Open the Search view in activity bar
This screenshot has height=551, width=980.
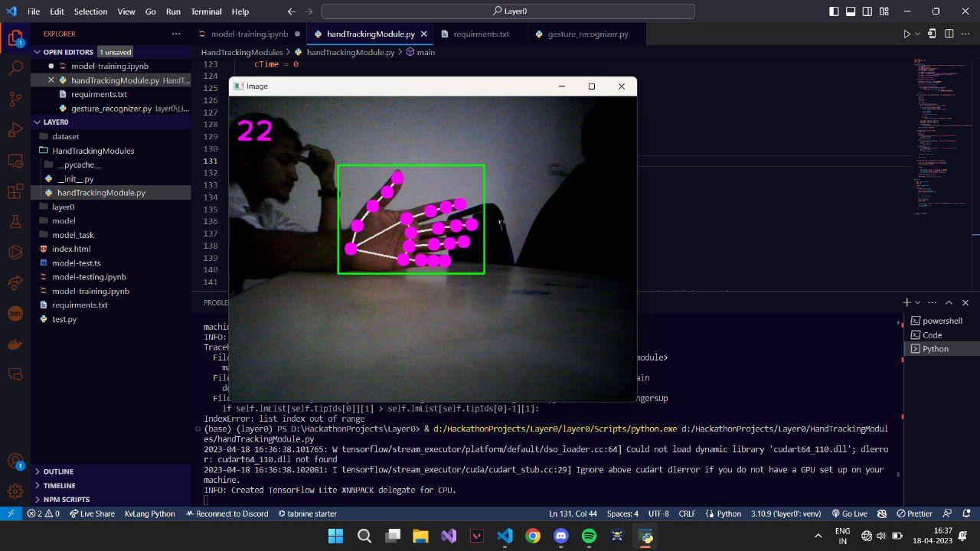[15, 68]
